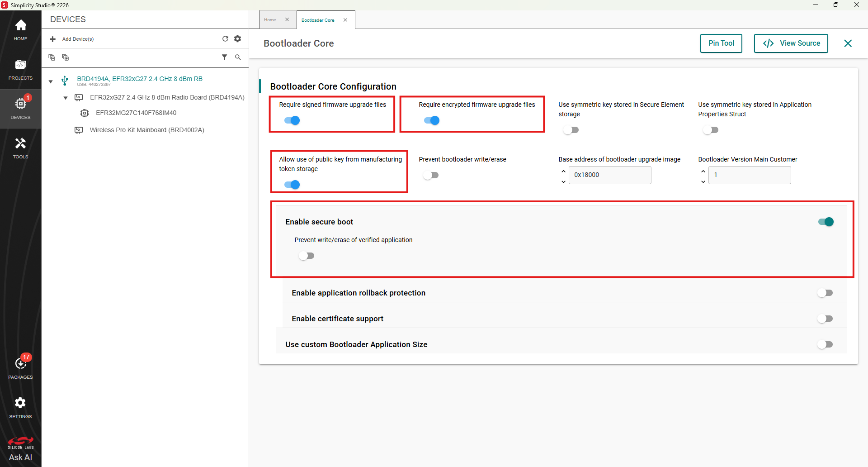Increase Bootloader Version Main Customer value

(703, 171)
